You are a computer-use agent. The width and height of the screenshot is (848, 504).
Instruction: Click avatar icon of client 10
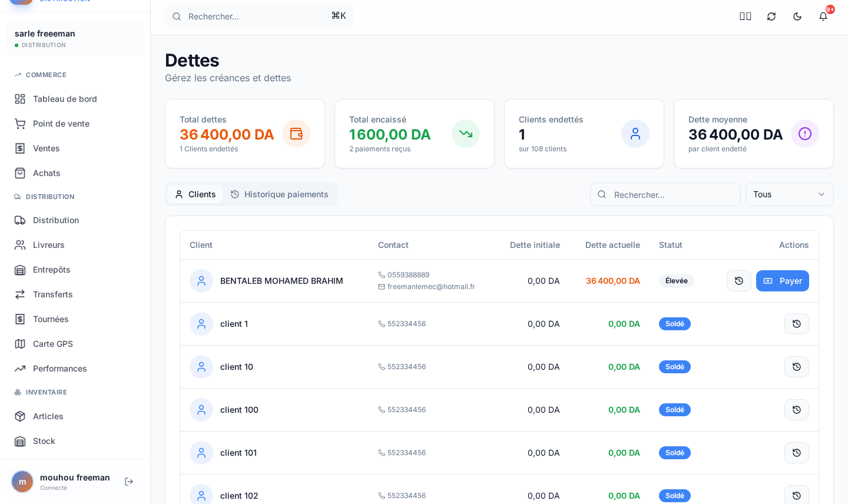[201, 367]
